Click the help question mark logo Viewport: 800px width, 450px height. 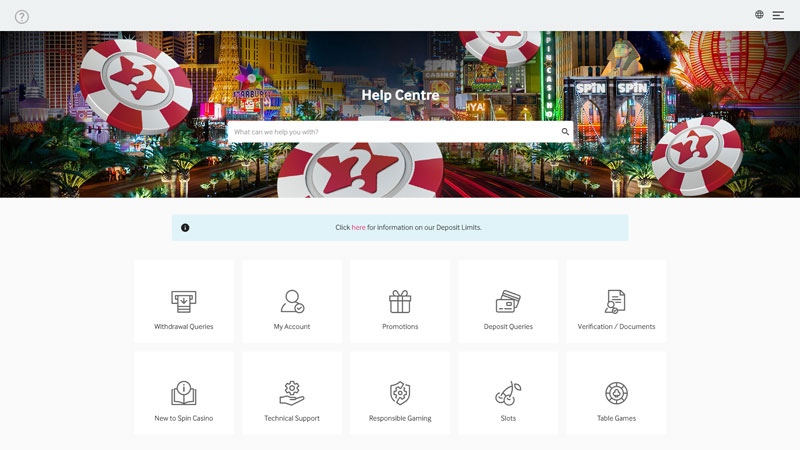click(x=22, y=17)
